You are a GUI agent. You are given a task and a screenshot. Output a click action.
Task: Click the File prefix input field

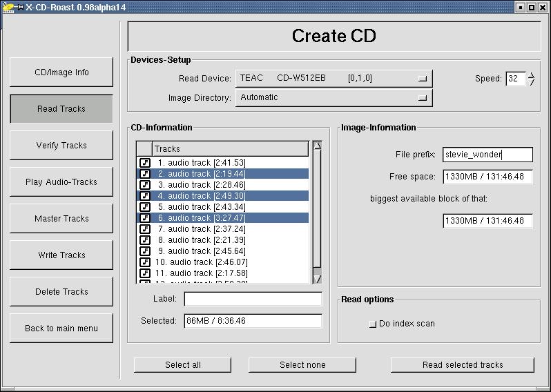pos(487,155)
